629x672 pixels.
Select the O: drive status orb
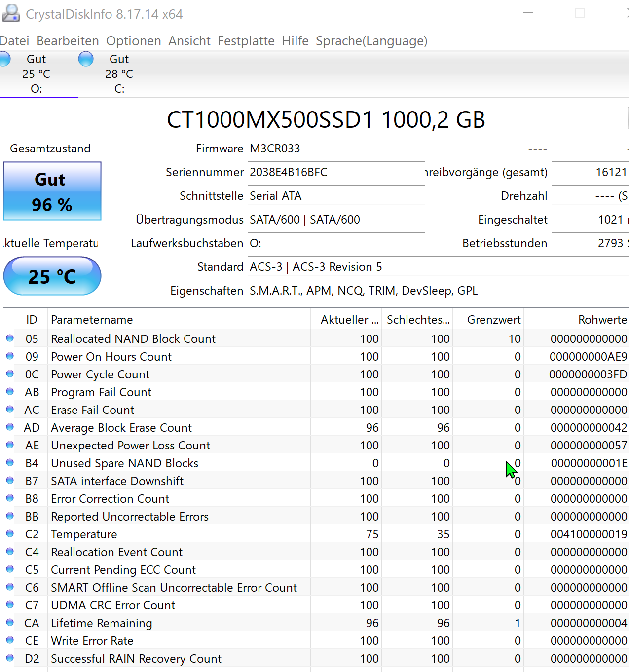pyautogui.click(x=4, y=59)
